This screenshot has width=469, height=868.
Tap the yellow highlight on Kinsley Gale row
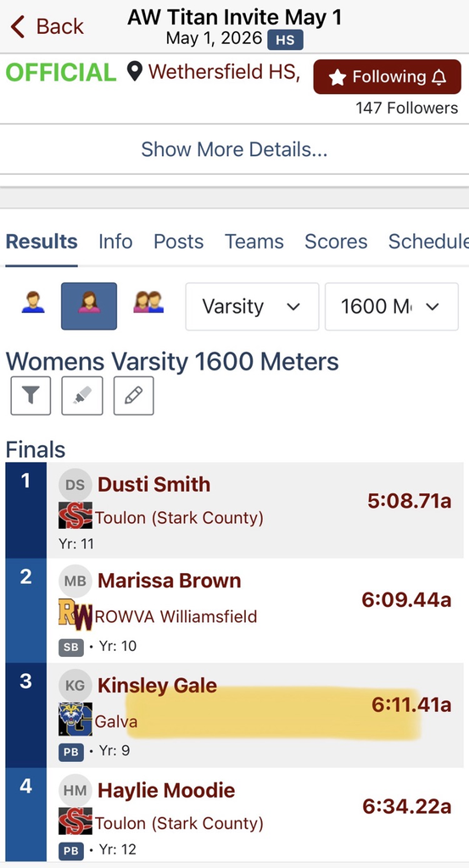point(274,714)
